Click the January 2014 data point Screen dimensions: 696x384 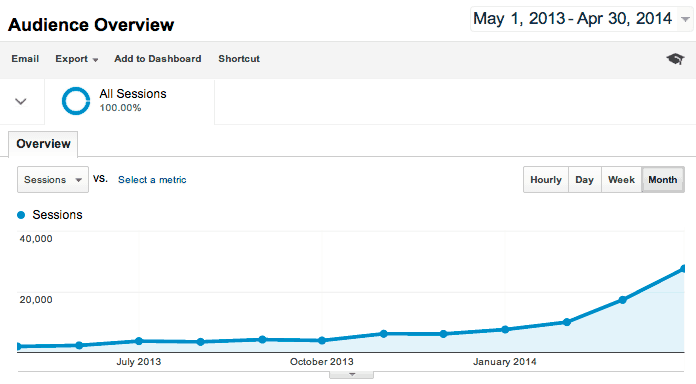coord(505,329)
